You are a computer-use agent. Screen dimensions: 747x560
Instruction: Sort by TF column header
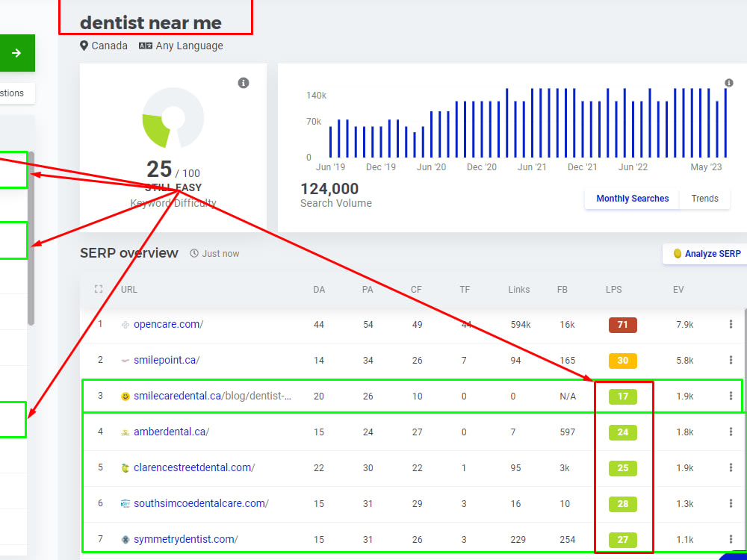click(x=465, y=290)
